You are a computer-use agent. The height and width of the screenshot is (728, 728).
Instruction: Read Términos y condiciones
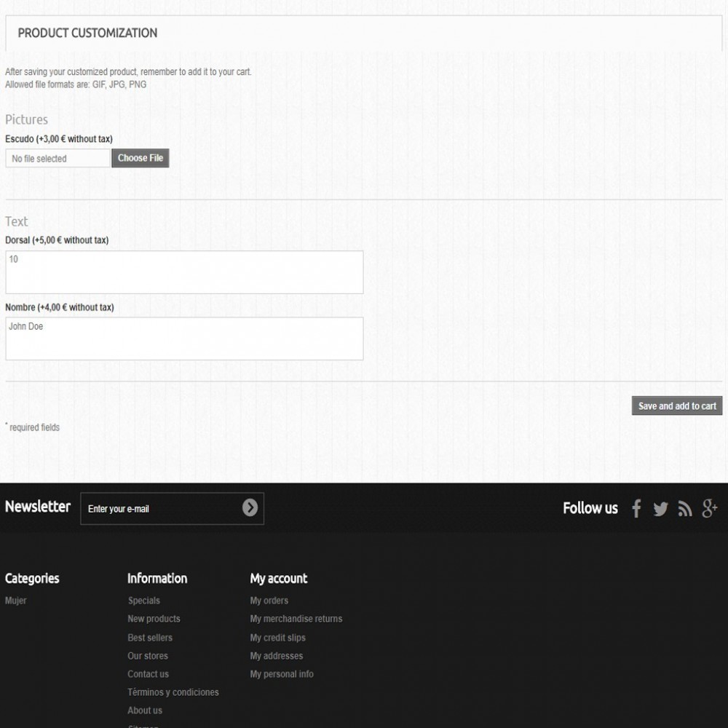click(173, 692)
